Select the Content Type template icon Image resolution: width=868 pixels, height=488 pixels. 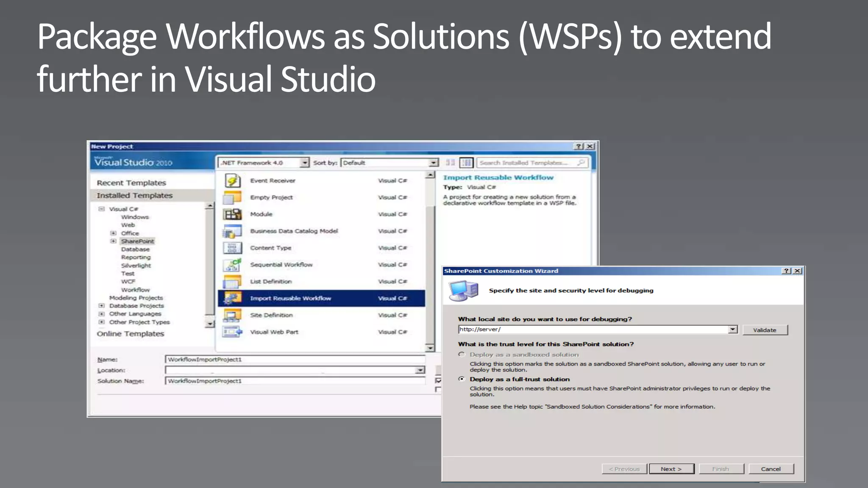(232, 248)
